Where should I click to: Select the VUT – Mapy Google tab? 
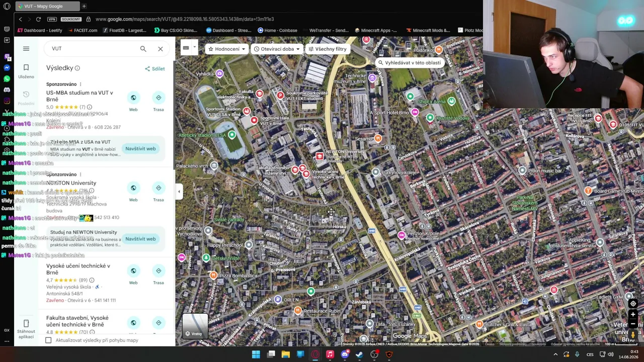[x=47, y=6]
